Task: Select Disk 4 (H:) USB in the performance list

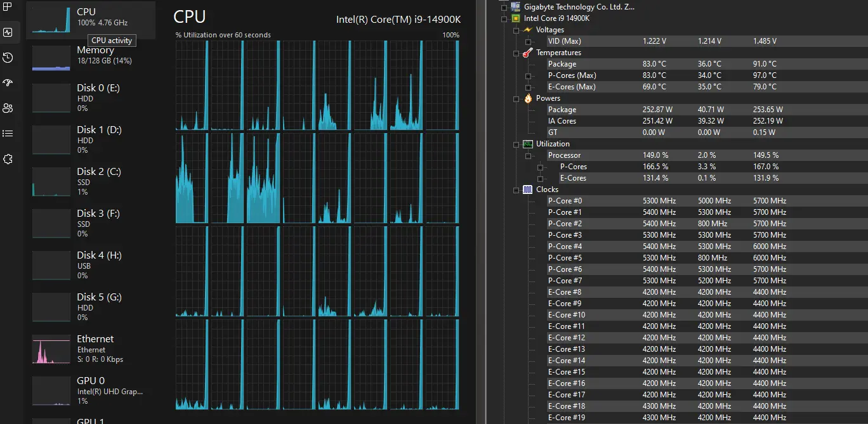Action: tap(91, 266)
